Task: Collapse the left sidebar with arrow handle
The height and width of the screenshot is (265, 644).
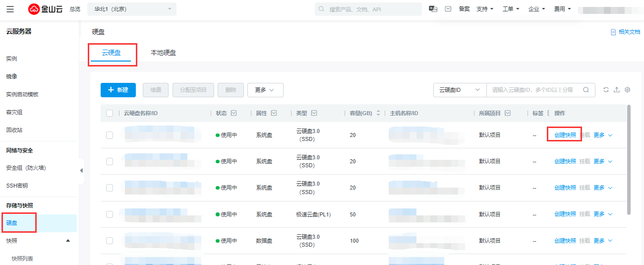Action: tap(81, 171)
